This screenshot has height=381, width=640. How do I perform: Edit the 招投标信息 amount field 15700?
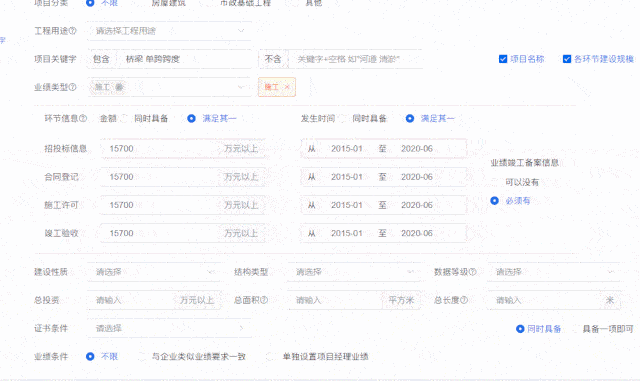(x=159, y=148)
